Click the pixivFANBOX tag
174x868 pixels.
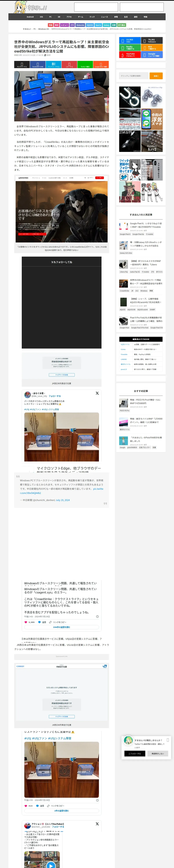click(x=132, y=447)
